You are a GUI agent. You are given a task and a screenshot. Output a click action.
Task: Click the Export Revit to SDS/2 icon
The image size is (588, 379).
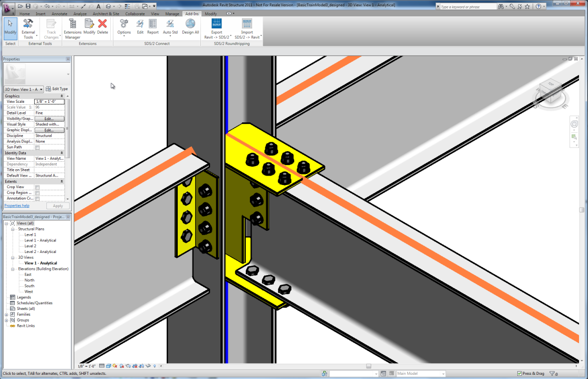click(x=216, y=24)
